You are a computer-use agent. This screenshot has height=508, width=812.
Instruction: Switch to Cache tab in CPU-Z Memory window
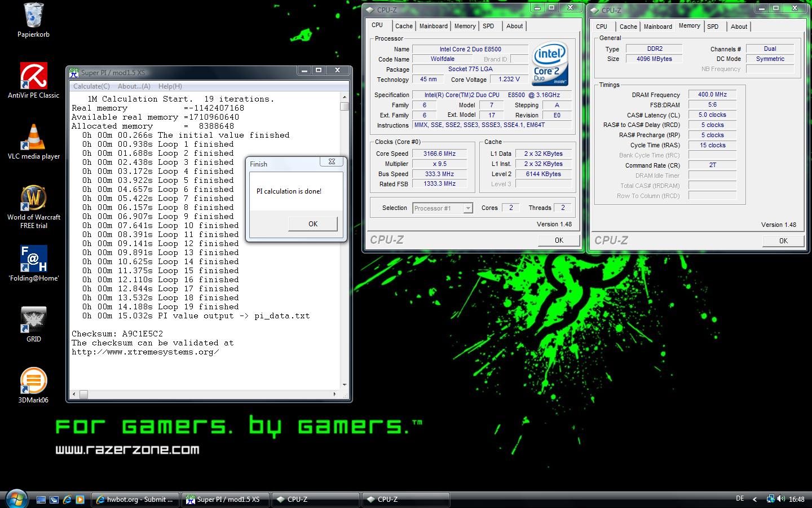tap(628, 27)
